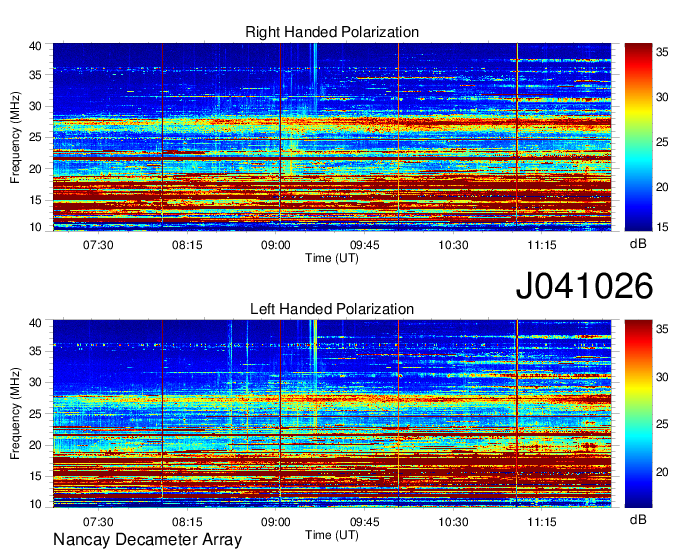Click the 30 dB value on the Right Handed colorbar

(x=662, y=97)
